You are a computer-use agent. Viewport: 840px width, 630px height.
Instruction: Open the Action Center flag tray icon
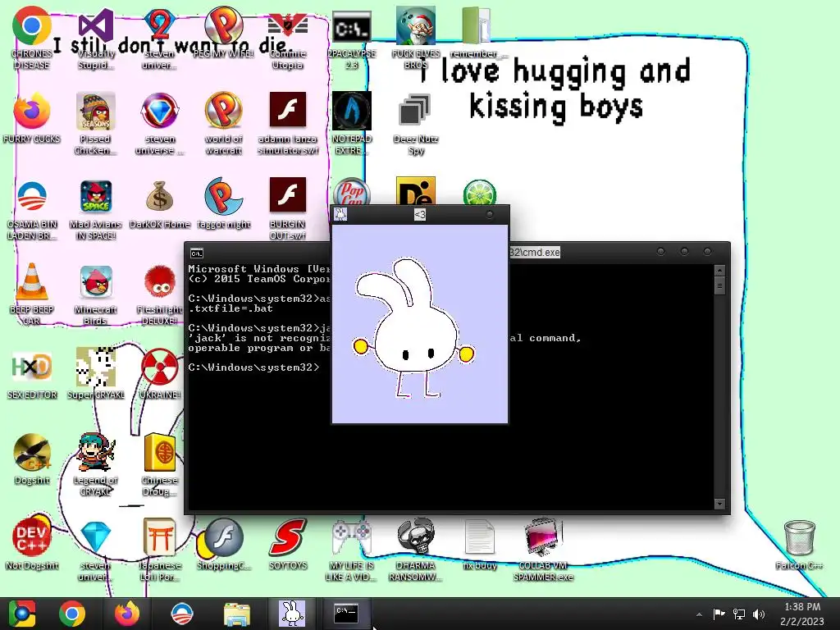(719, 614)
